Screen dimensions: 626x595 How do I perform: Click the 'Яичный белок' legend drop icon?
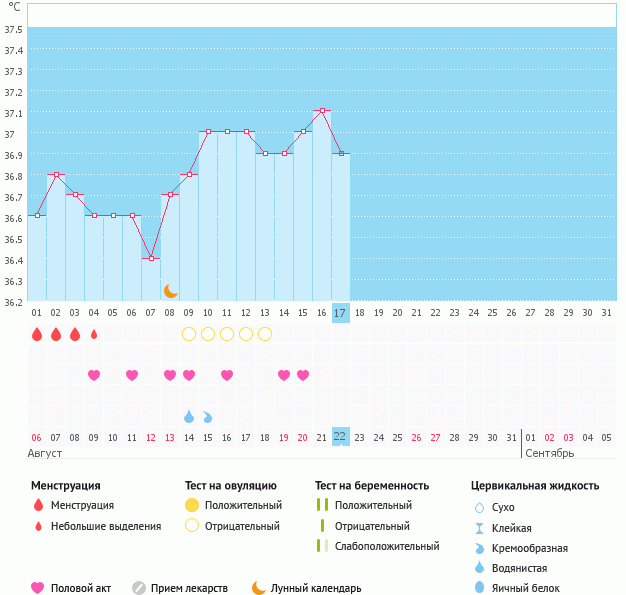click(x=480, y=588)
